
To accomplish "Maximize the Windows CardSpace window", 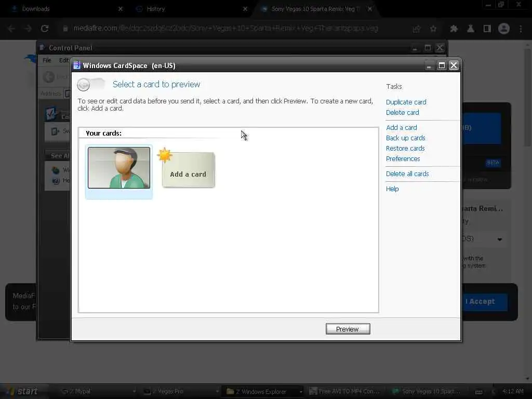I will coord(442,65).
